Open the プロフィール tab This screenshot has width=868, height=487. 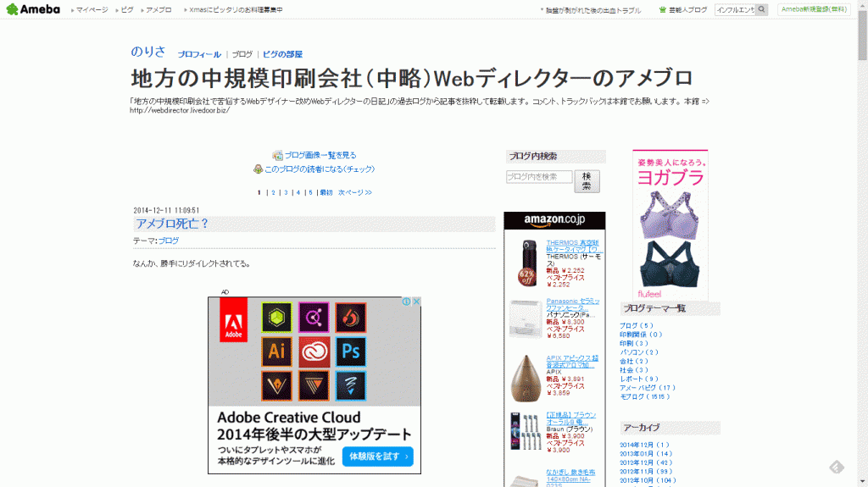tap(199, 54)
